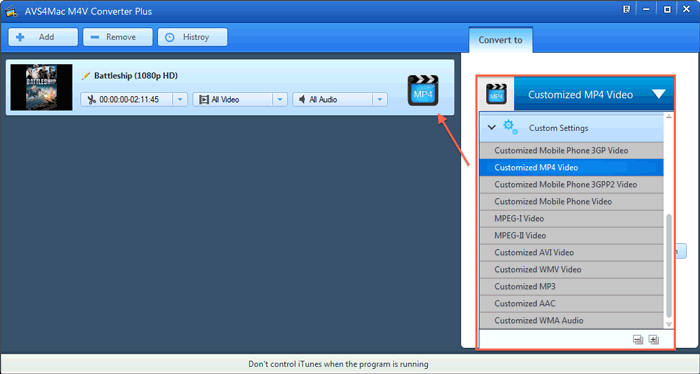Click the menu icon in title bar

(627, 9)
